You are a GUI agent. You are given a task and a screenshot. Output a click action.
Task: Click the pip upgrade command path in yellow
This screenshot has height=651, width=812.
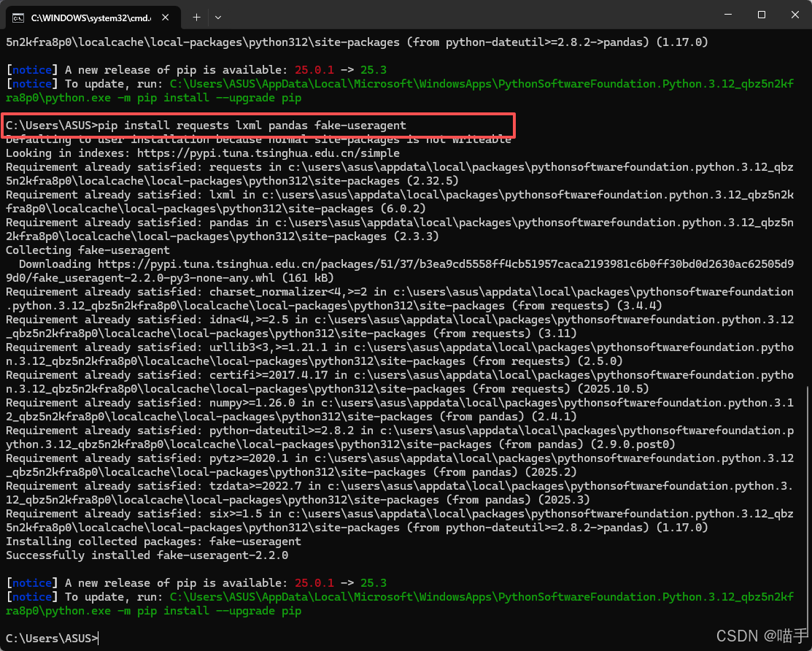coord(438,83)
